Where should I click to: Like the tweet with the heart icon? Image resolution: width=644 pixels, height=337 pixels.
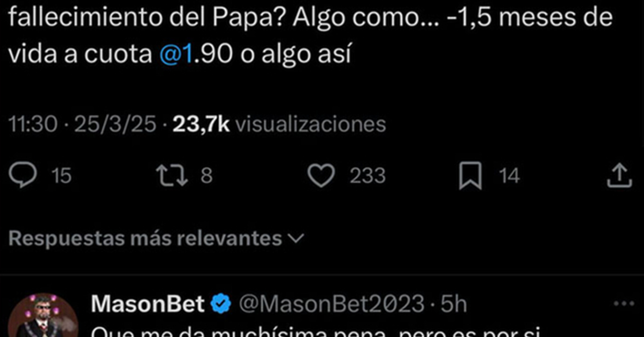[321, 175]
